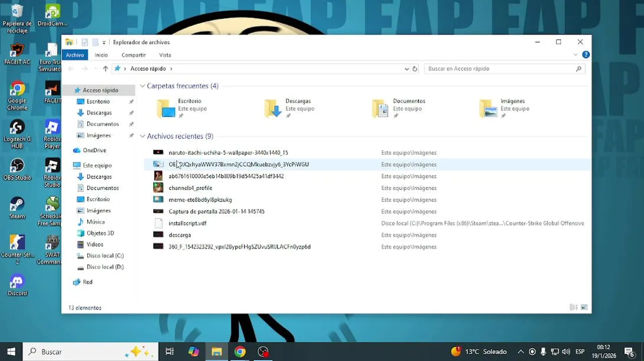
Task: Select FACEIT AC desktop icon
Action: [17, 54]
